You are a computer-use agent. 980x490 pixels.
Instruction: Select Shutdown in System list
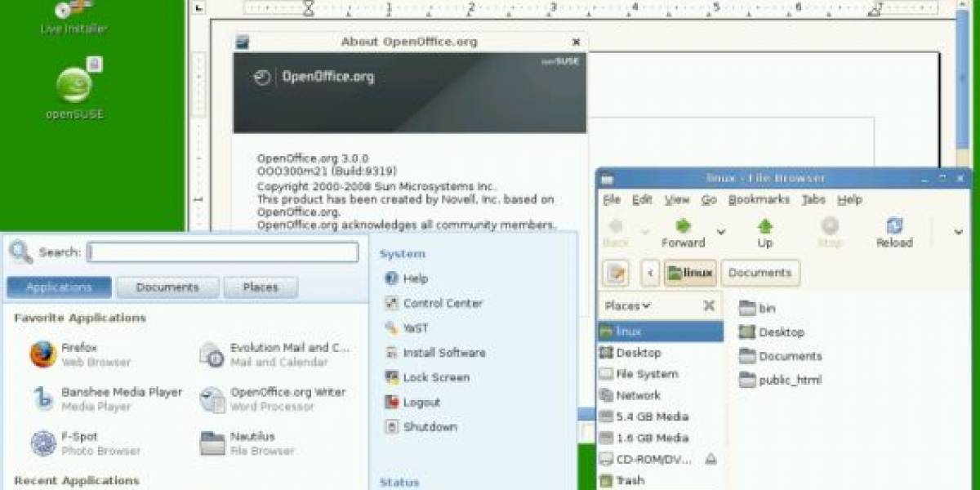tap(420, 427)
